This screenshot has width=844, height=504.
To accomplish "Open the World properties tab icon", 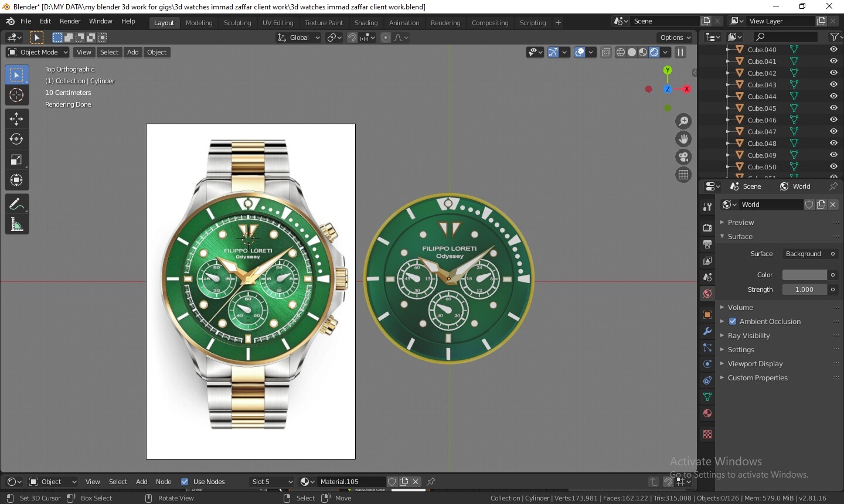I will [x=707, y=294].
